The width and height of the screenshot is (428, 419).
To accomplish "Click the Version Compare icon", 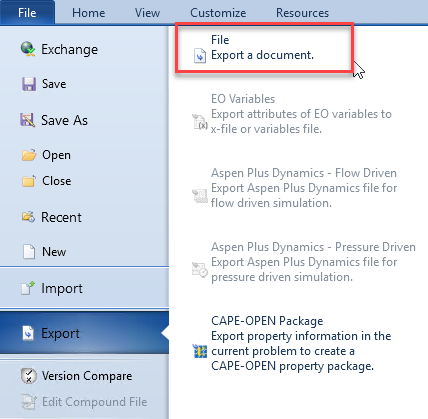I will pyautogui.click(x=29, y=376).
